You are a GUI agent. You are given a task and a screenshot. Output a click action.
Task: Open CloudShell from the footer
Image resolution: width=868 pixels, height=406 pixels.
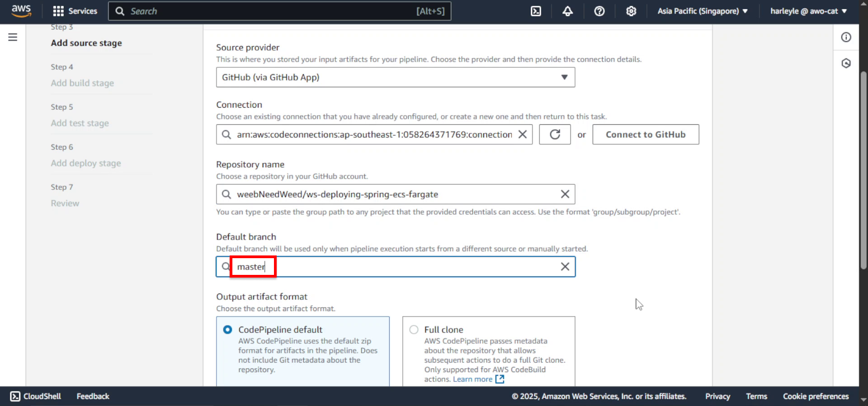[36, 397]
